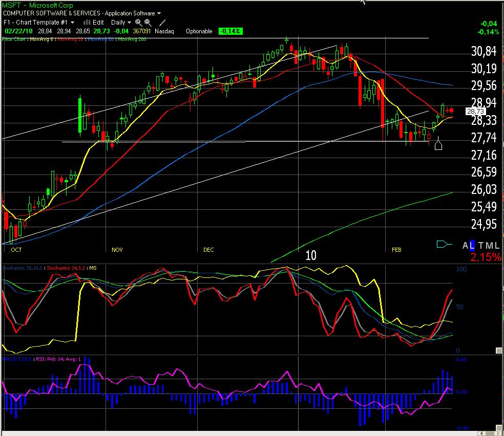Click the open price 28,84
Screen dimensions: 504x436
(45, 31)
